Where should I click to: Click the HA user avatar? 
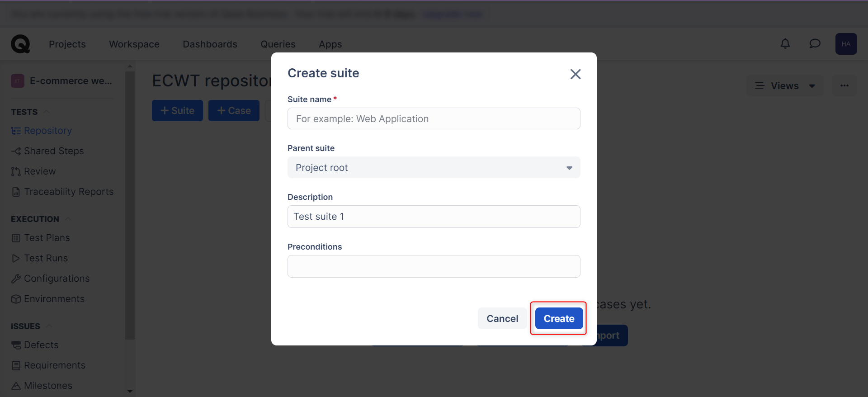[846, 44]
